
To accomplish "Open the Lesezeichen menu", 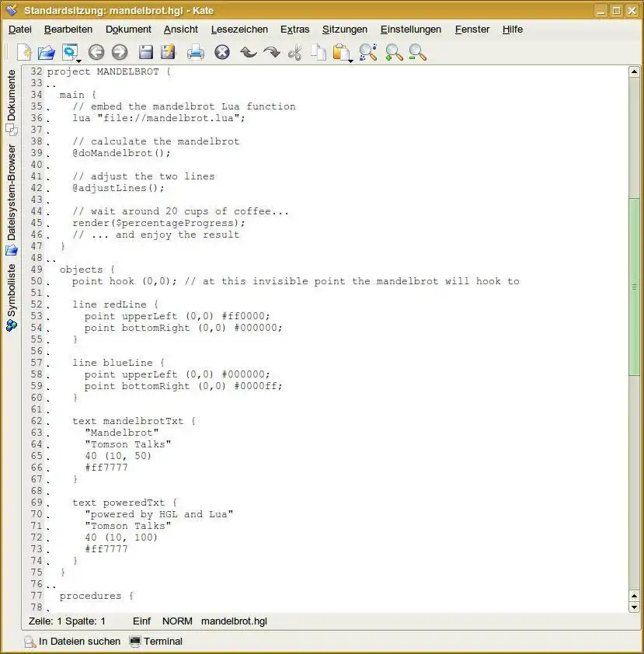I will [x=239, y=30].
